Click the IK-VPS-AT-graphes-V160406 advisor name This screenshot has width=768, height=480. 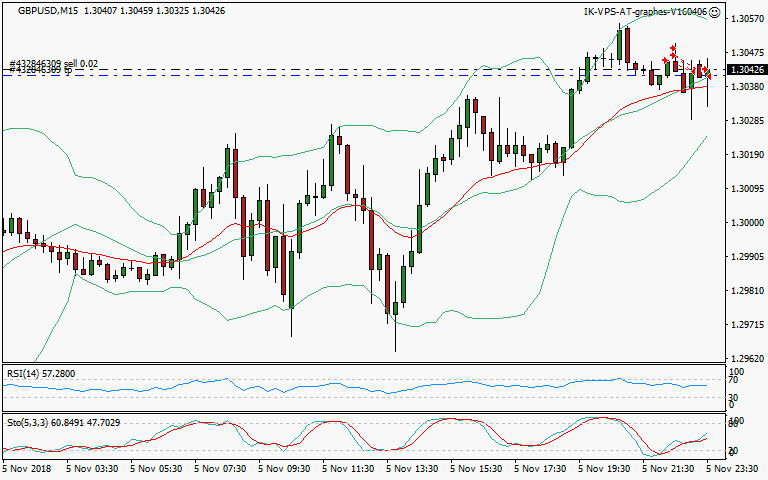[x=646, y=12]
